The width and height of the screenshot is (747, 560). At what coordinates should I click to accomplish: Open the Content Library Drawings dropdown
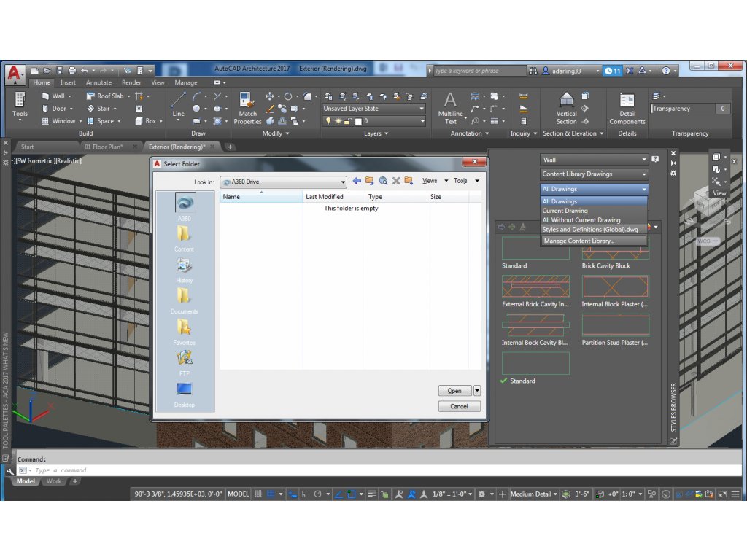point(594,174)
